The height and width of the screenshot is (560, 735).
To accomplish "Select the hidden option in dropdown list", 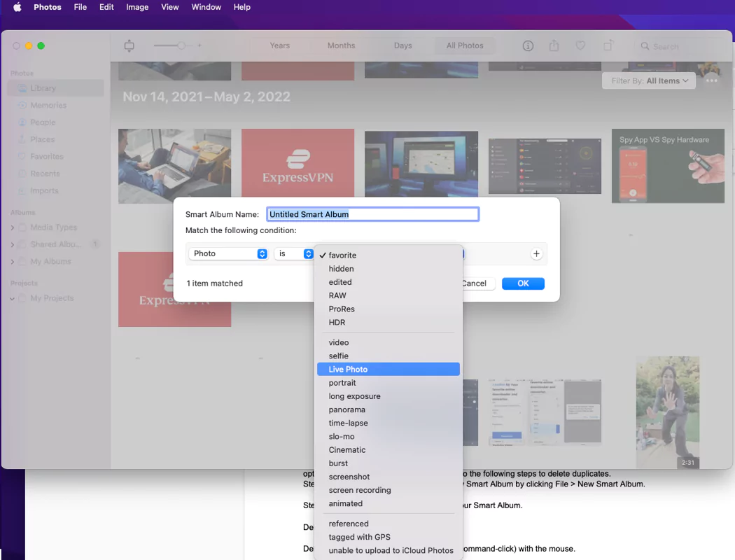I will click(341, 269).
